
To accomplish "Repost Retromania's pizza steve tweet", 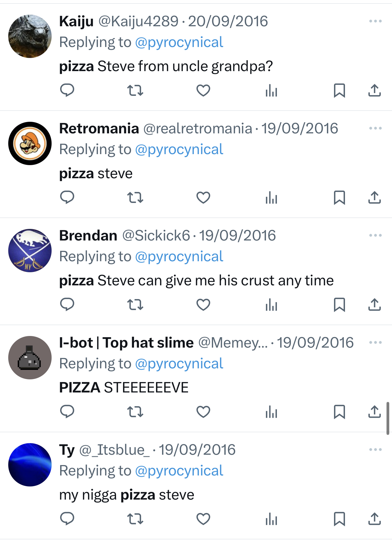I will (x=135, y=197).
